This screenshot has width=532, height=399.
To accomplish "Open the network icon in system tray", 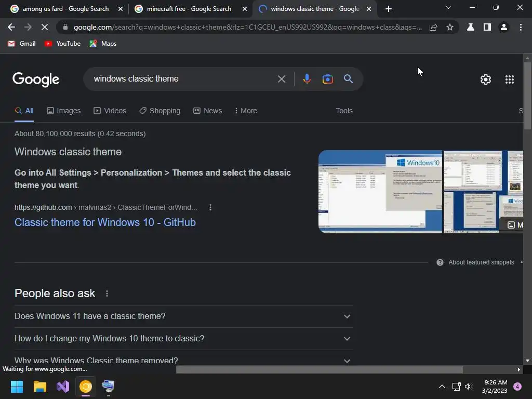I will (456, 387).
